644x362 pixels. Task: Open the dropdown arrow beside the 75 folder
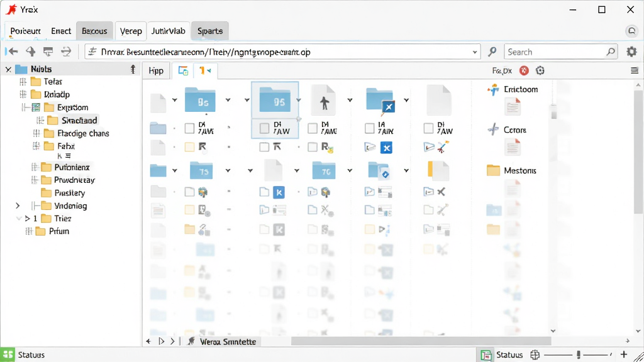pyautogui.click(x=228, y=170)
